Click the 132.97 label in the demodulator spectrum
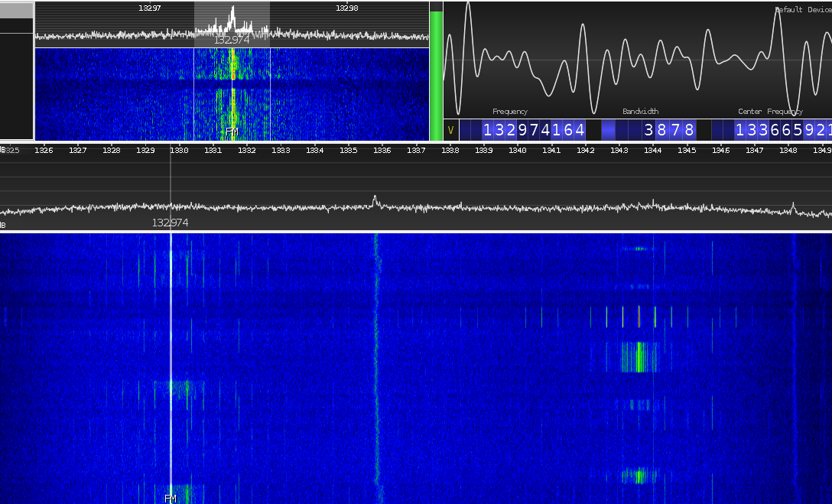Image resolution: width=832 pixels, height=504 pixels. [149, 8]
